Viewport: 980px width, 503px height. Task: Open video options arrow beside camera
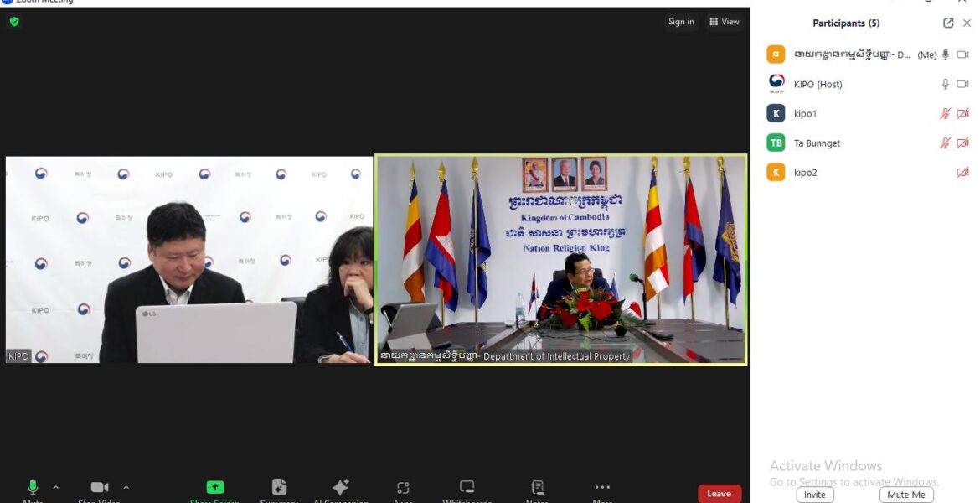click(126, 487)
